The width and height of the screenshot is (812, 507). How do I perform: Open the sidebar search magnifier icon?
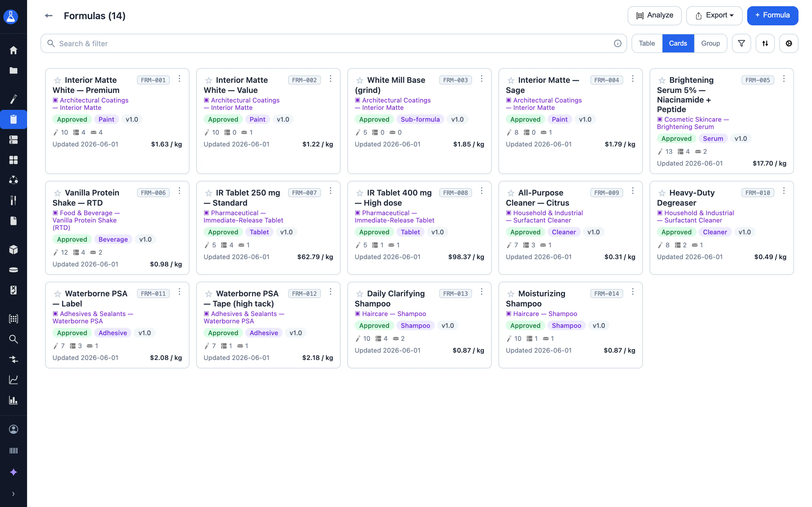[14, 339]
